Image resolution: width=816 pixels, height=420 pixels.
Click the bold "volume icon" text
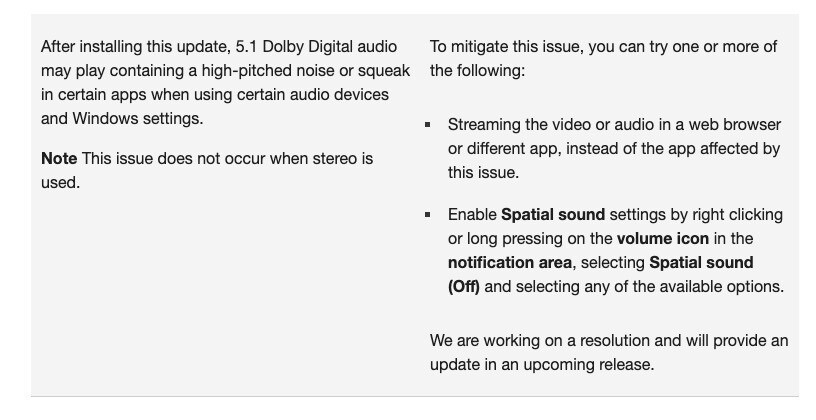[663, 239]
